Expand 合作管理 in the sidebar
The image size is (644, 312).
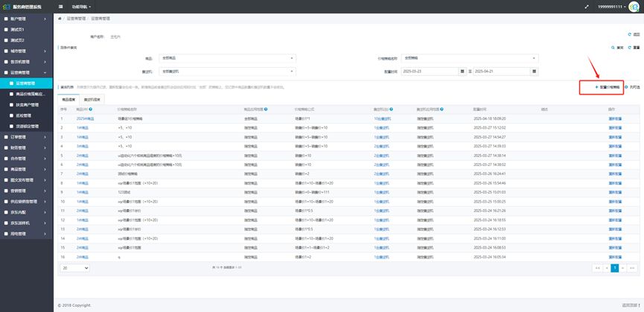point(27,159)
